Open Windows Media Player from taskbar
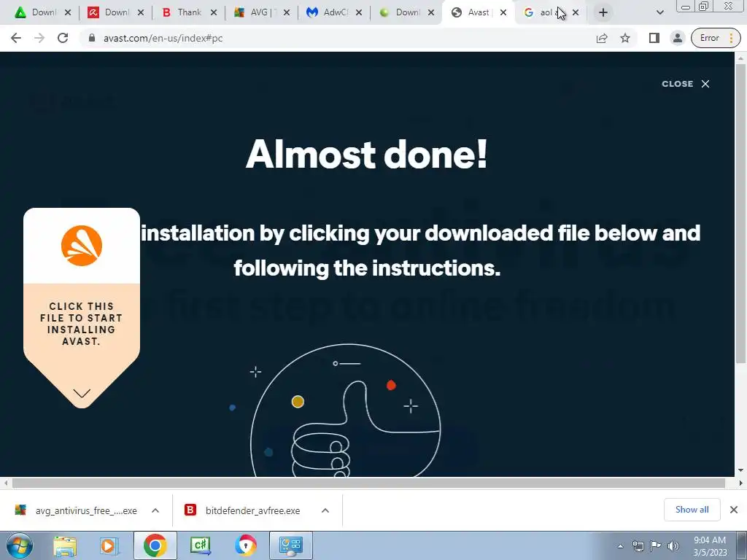The image size is (747, 560). coord(109,545)
